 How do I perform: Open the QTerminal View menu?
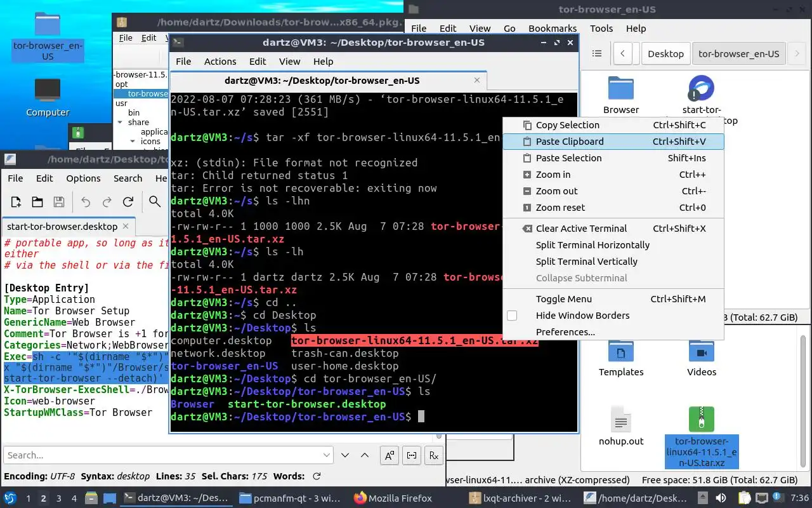[x=289, y=62]
